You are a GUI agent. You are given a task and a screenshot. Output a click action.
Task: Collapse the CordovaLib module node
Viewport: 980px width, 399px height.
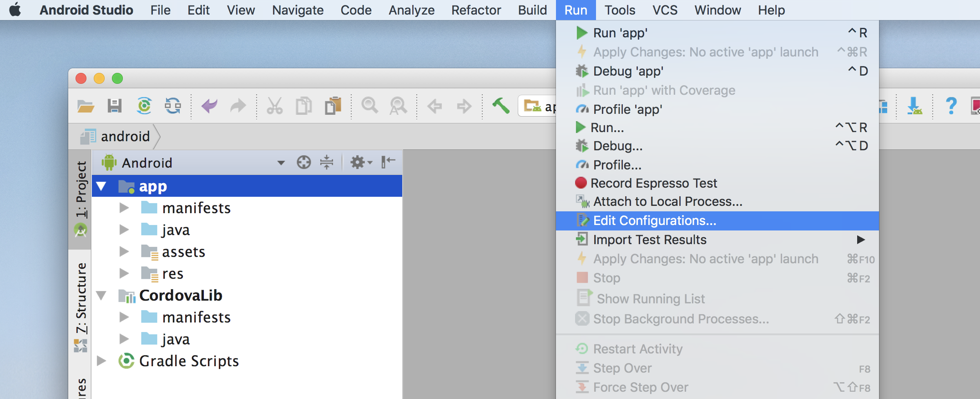[101, 296]
